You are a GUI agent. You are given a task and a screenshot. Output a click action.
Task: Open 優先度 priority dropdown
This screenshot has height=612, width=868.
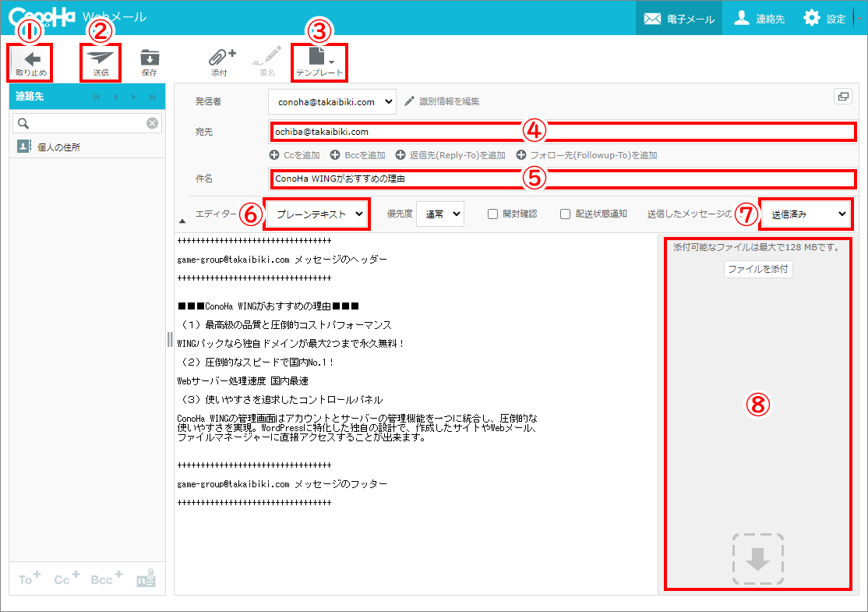coord(440,214)
